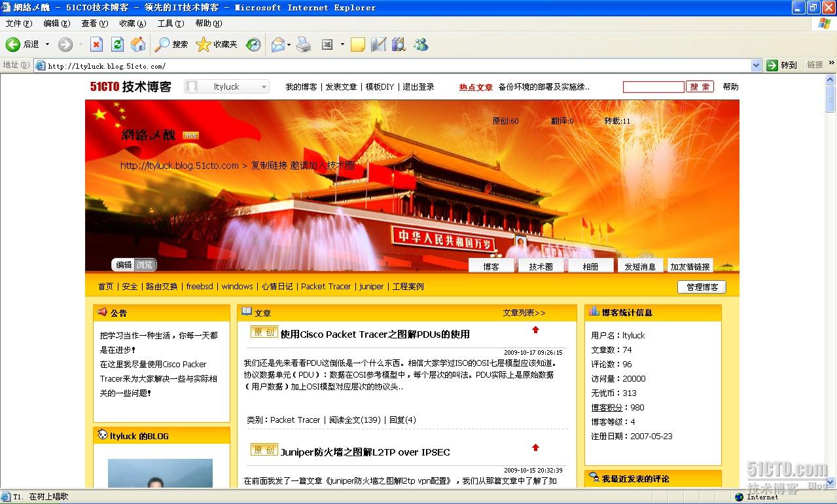
Task: Expand the address bar dropdown arrow
Action: point(757,65)
